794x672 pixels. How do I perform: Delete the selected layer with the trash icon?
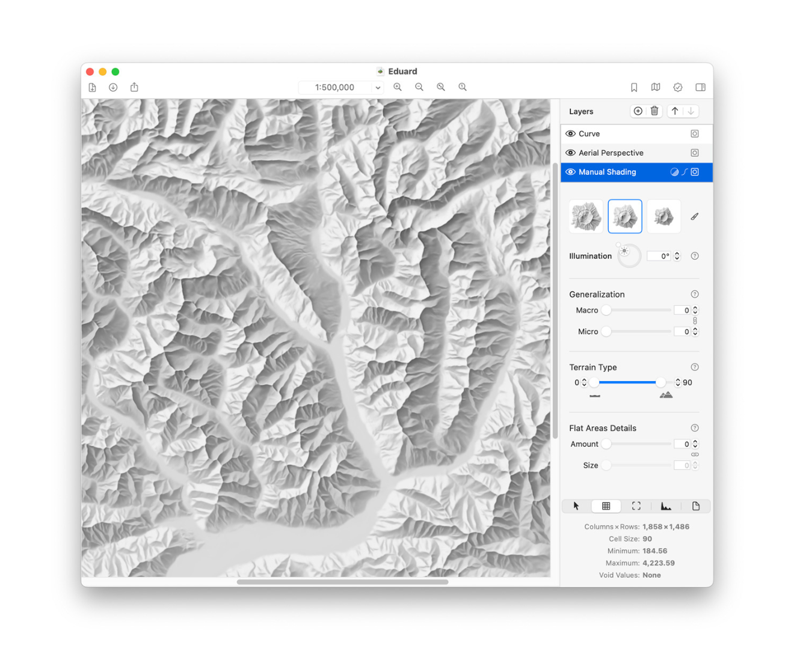pos(654,111)
